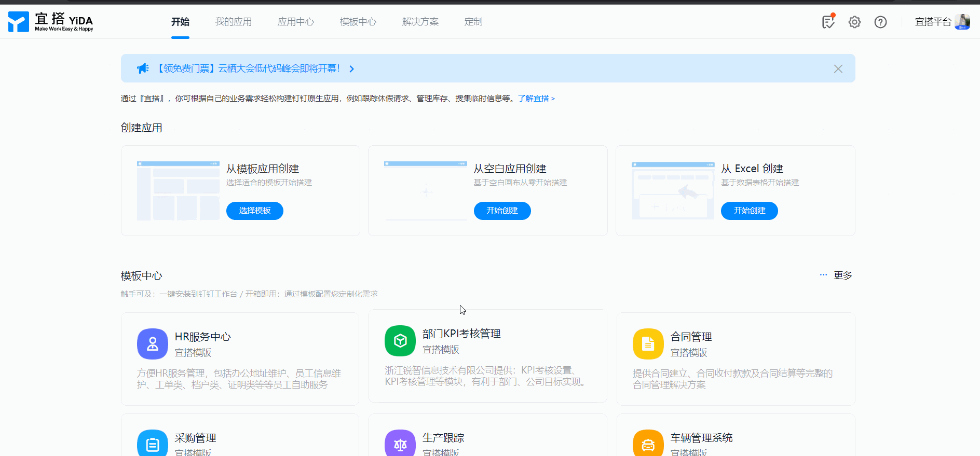Viewport: 980px width, 456px height.
Task: Close the announcement banner
Action: pyautogui.click(x=838, y=68)
